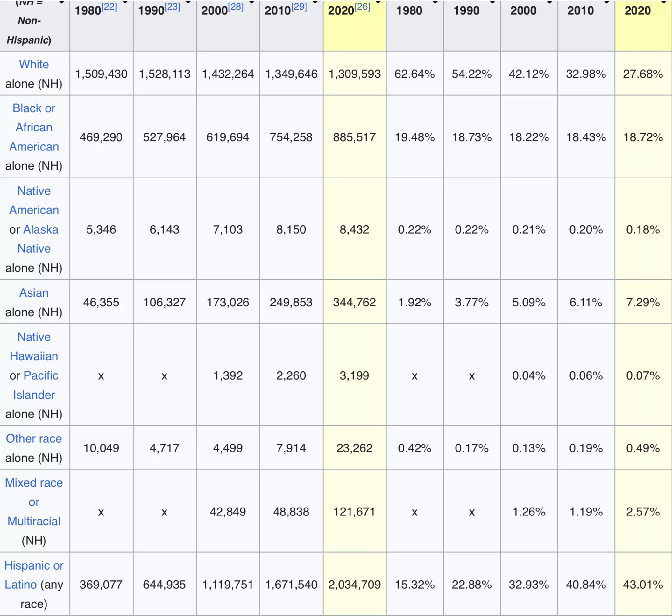Sort by 1980 population column header
Screen dimensions: 672x616
(101, 25)
